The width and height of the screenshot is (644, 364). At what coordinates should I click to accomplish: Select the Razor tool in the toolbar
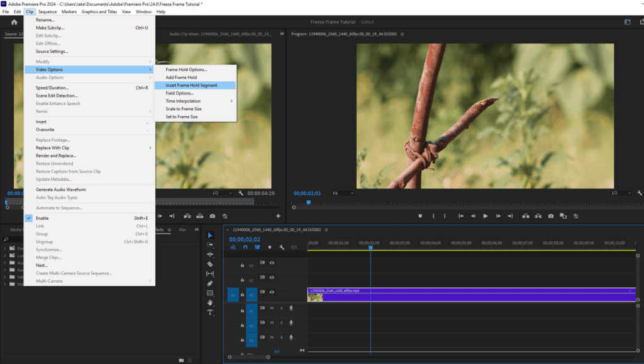[x=210, y=264]
